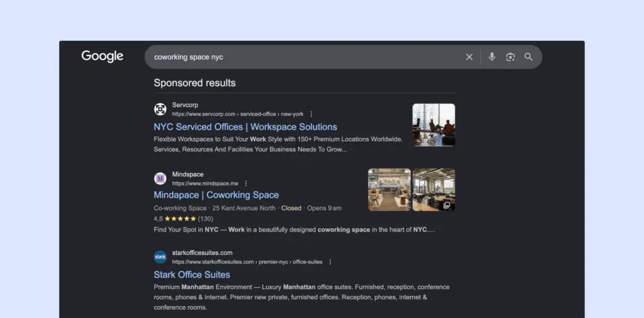Open NYC Serviced Offices | Workspace Solutions link
Screen dimensions: 644x318
coord(245,127)
